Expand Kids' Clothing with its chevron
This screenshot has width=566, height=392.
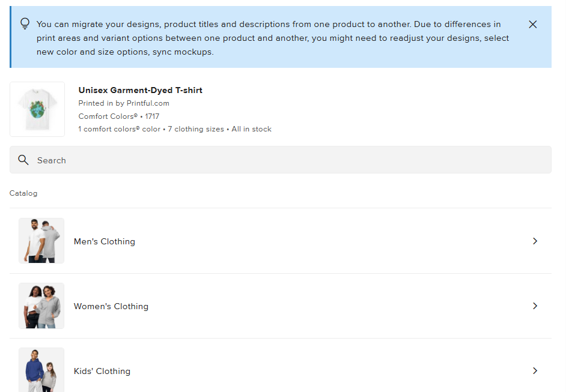coord(535,371)
